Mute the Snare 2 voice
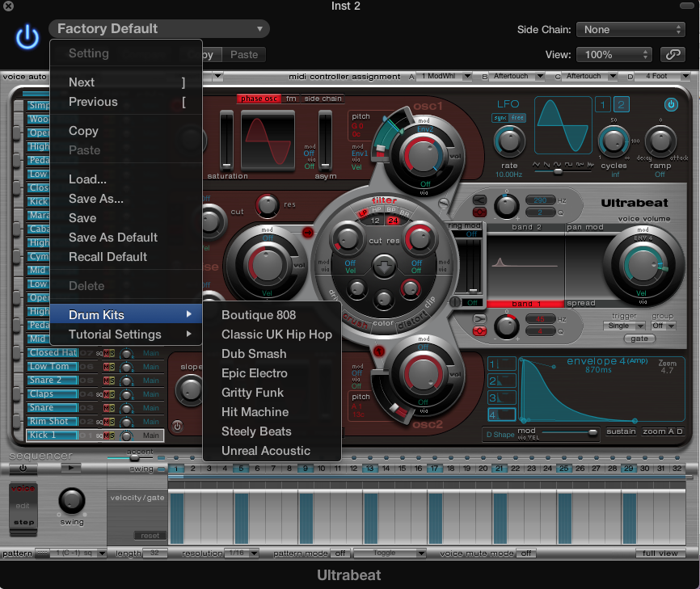Image resolution: width=700 pixels, height=589 pixels. (x=106, y=381)
